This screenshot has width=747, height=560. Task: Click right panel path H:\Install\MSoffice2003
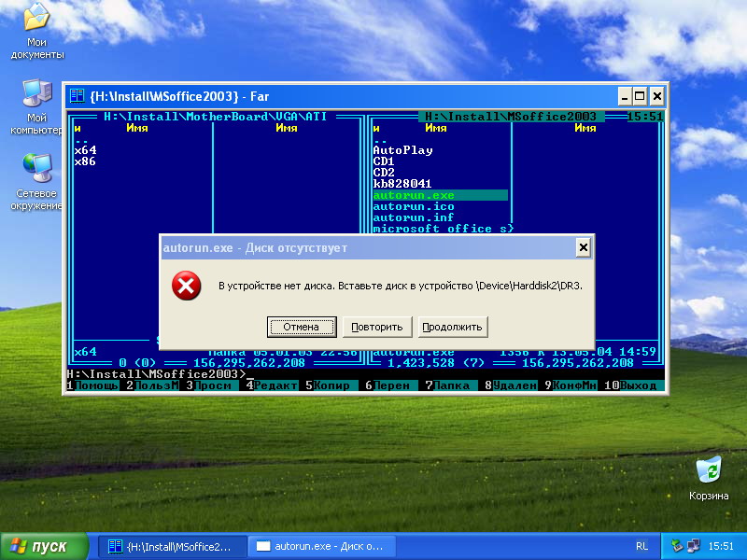click(511, 117)
